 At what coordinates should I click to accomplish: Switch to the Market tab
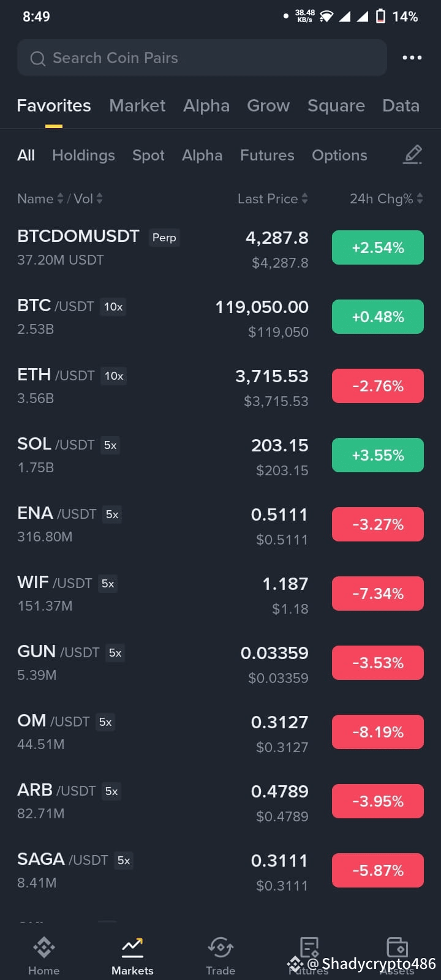point(137,105)
